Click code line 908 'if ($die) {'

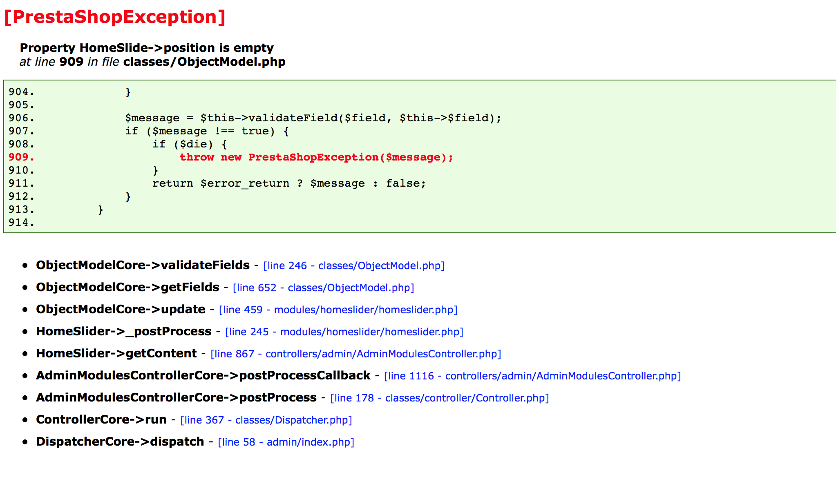190,144
